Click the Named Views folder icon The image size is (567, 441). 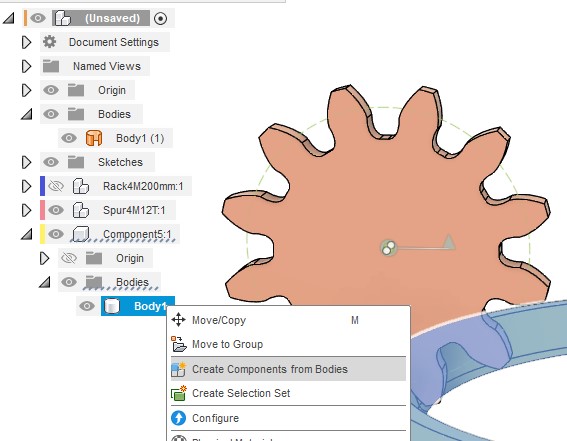click(51, 66)
